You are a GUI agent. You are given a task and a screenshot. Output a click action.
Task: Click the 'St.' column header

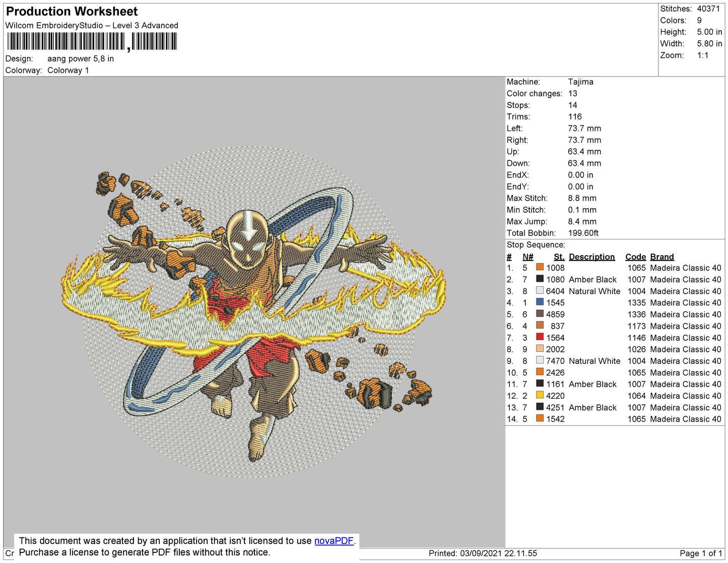point(559,257)
